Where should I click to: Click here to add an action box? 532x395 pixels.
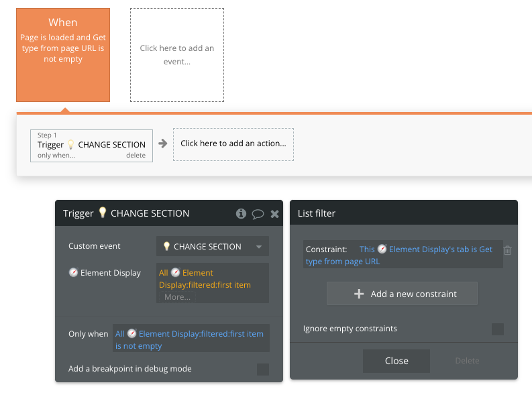[233, 144]
